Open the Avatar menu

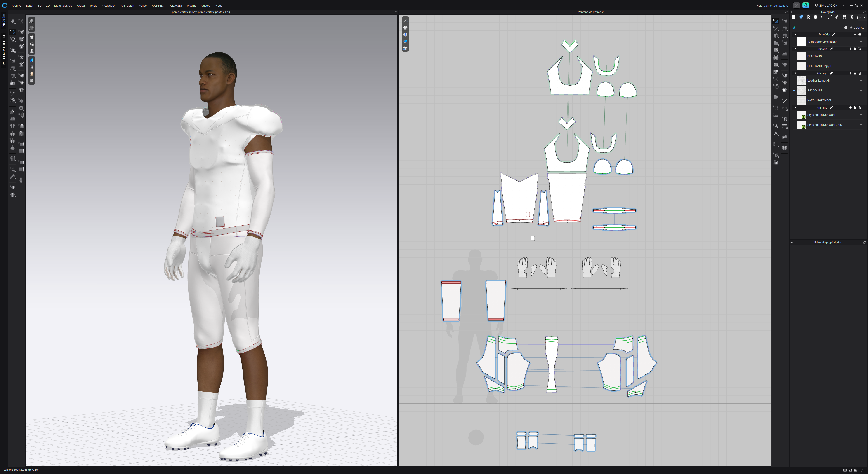click(80, 5)
